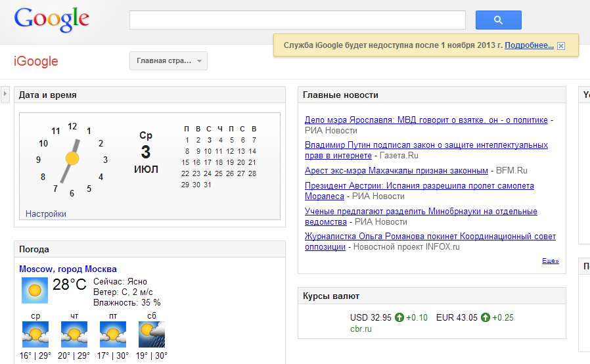
Task: Click Saturday (сб) rainy forecast icon
Action: (x=152, y=334)
